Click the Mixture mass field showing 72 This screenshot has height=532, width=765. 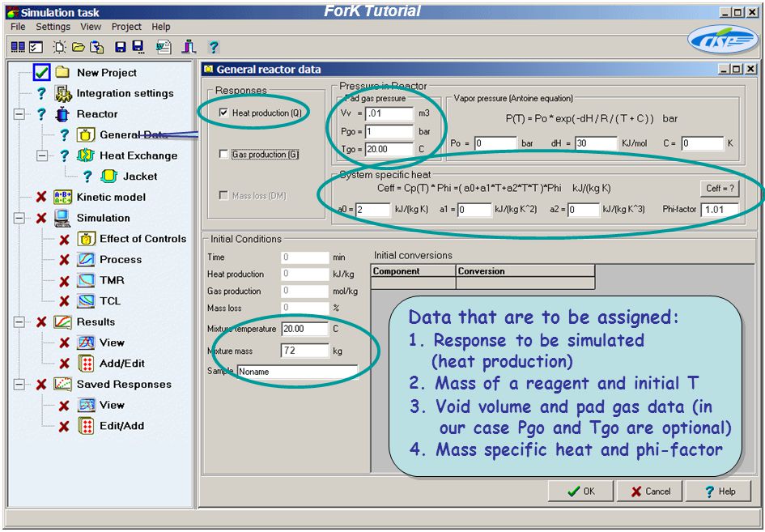(305, 351)
